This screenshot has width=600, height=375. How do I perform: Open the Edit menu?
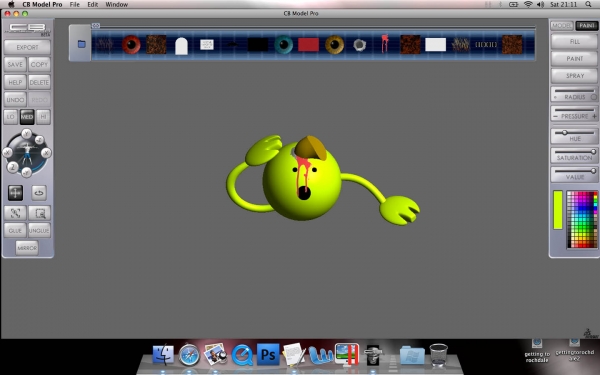pos(93,4)
